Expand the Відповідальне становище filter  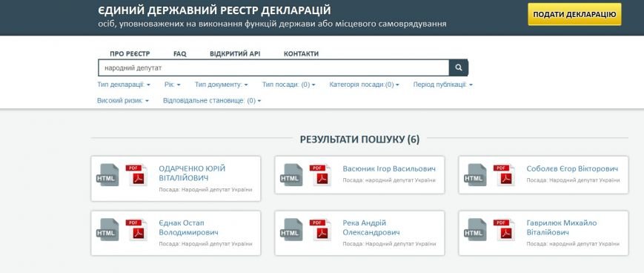[212, 100]
